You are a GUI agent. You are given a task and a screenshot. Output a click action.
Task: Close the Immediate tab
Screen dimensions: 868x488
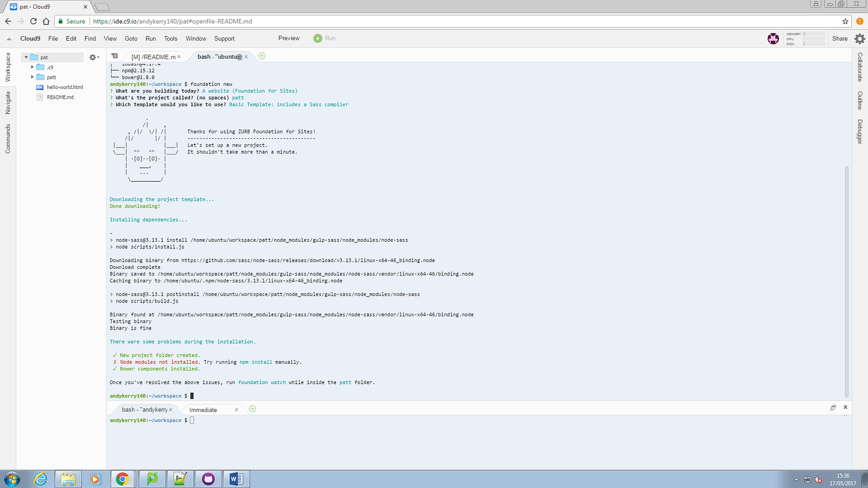click(237, 410)
